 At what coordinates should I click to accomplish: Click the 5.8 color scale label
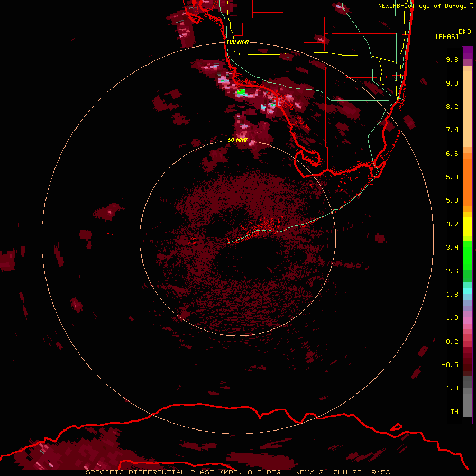[452, 177]
